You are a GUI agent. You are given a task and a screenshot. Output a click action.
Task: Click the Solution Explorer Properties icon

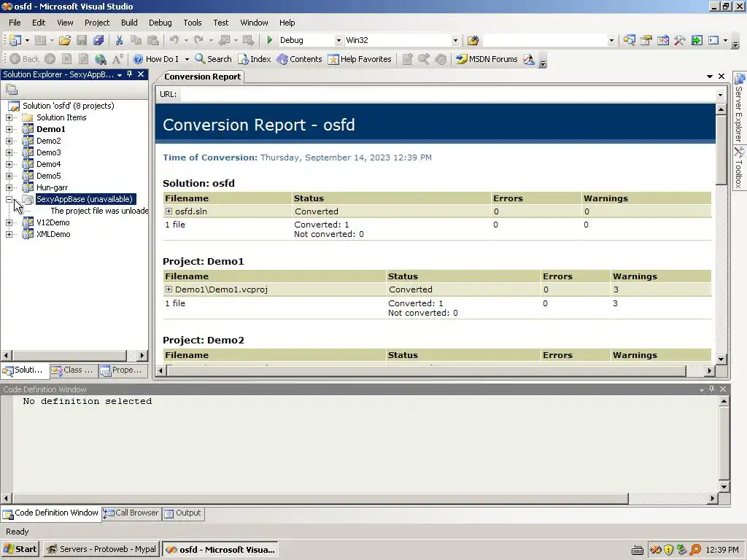(x=12, y=90)
